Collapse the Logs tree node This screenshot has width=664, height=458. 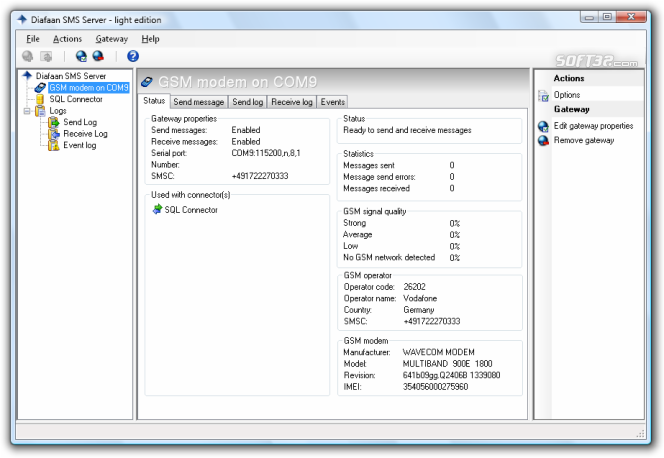pos(27,111)
